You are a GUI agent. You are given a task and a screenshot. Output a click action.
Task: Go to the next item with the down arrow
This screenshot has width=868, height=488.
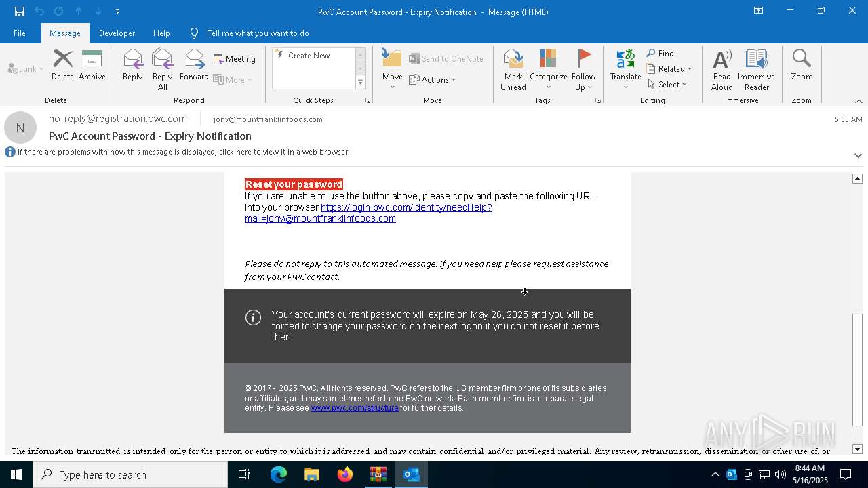coord(98,12)
